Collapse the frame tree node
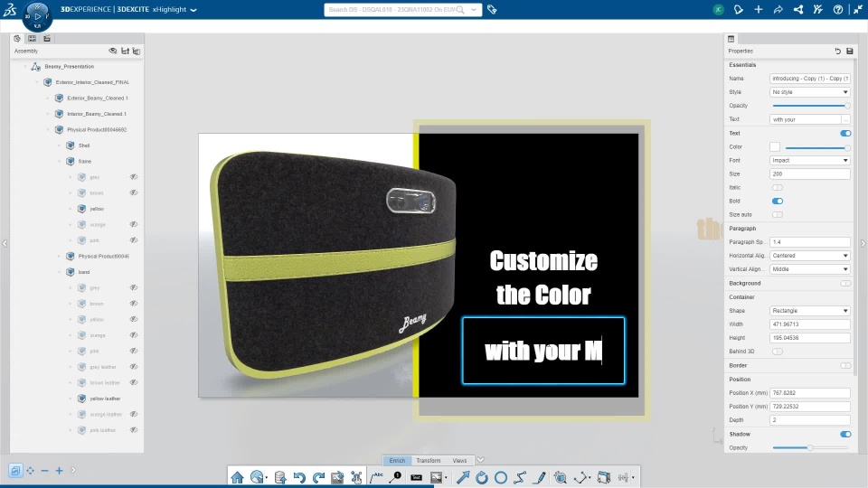The height and width of the screenshot is (488, 868). click(60, 162)
